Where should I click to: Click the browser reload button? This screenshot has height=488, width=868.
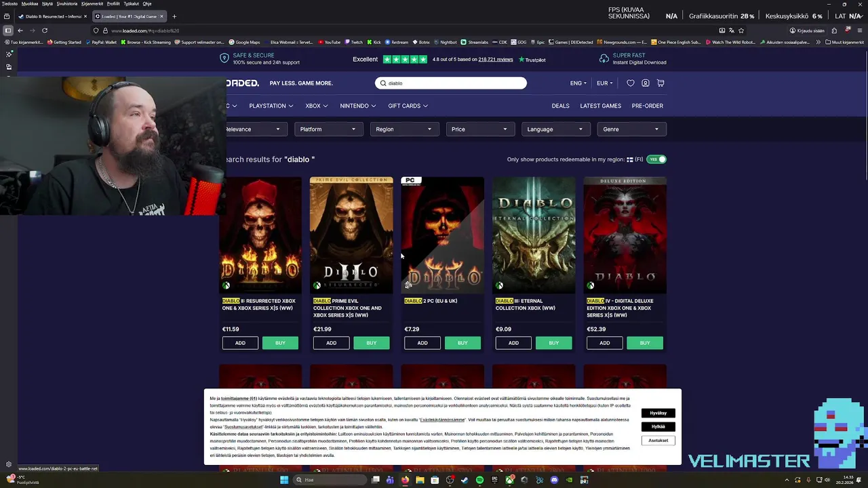(45, 30)
